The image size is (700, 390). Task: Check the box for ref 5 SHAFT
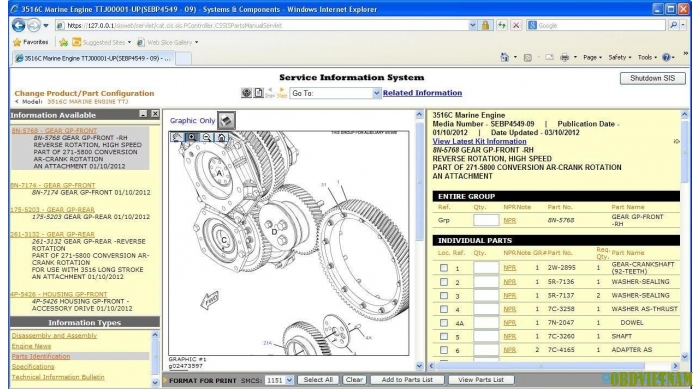pyautogui.click(x=443, y=336)
